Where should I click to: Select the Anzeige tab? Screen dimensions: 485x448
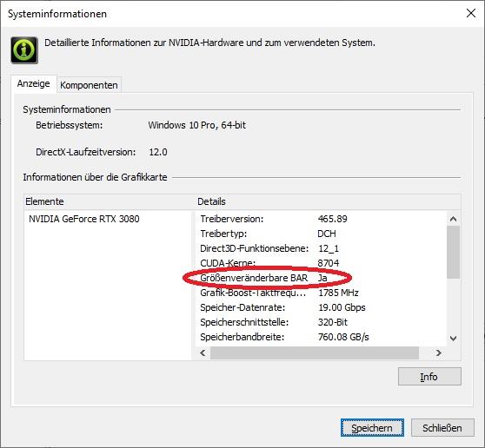[x=34, y=83]
